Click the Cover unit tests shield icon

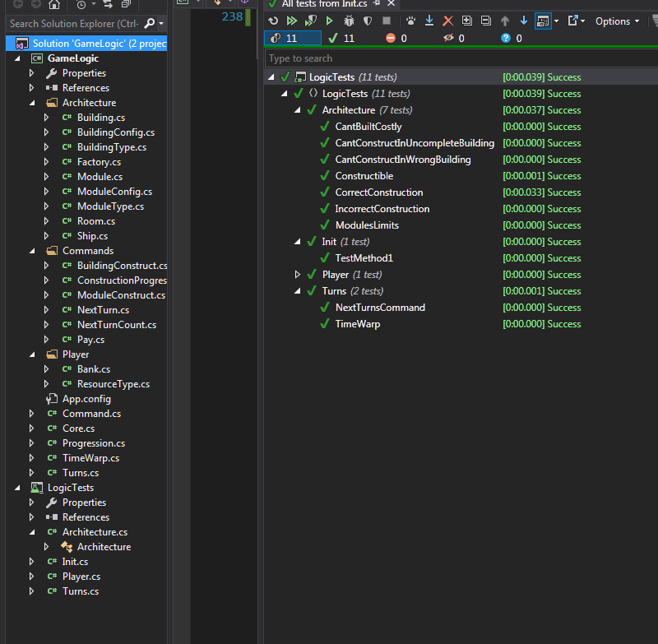pos(368,21)
